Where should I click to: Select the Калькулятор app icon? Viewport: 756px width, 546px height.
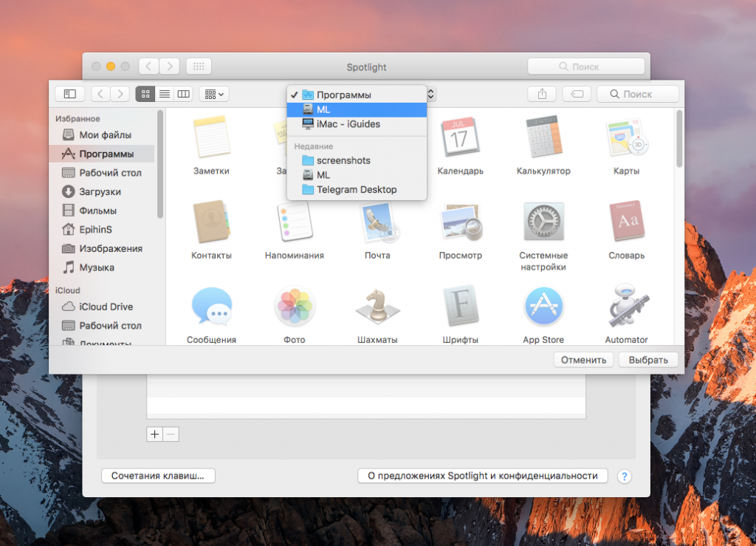click(x=543, y=137)
